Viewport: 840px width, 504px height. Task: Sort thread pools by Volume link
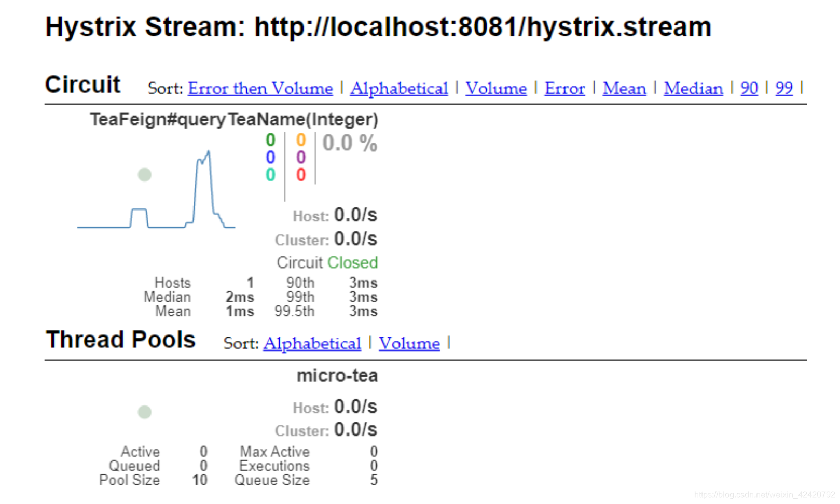click(409, 343)
